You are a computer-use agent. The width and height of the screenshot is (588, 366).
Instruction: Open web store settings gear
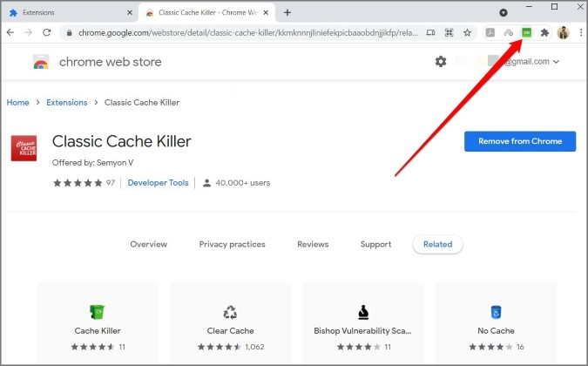coord(441,61)
